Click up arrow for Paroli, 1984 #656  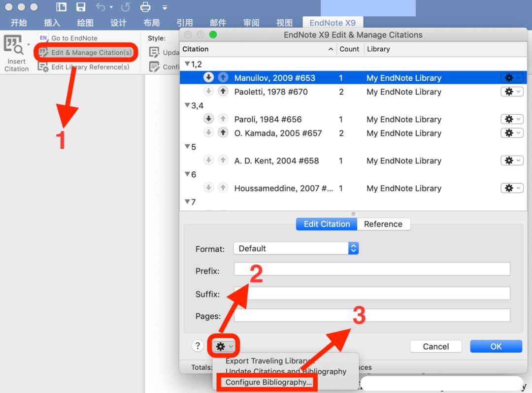(223, 119)
